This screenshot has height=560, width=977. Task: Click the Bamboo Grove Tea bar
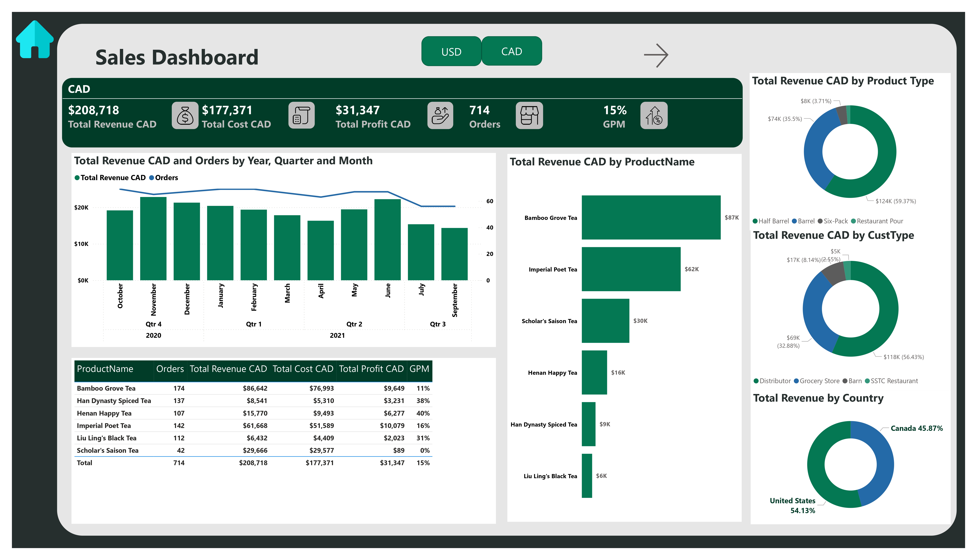click(x=651, y=218)
